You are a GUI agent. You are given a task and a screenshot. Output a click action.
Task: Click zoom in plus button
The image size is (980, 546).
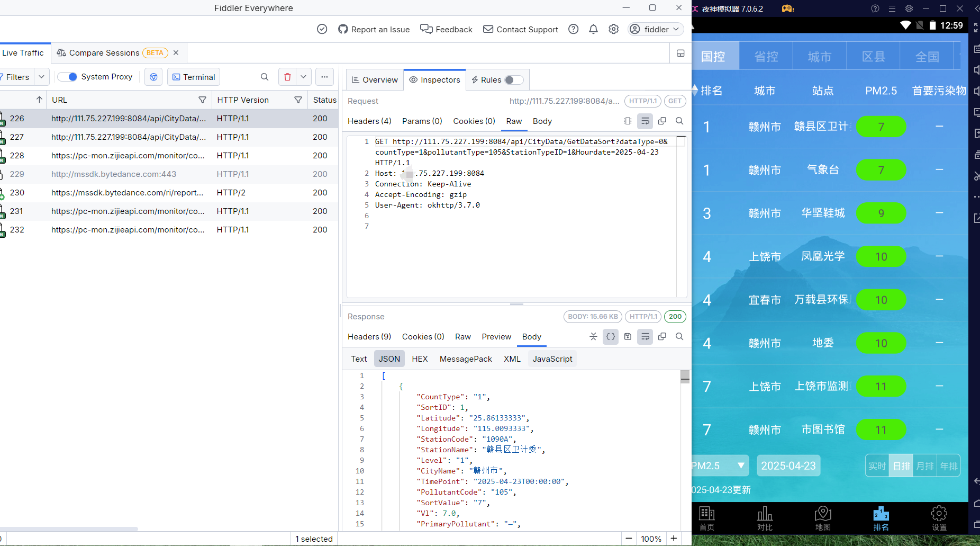pos(674,539)
